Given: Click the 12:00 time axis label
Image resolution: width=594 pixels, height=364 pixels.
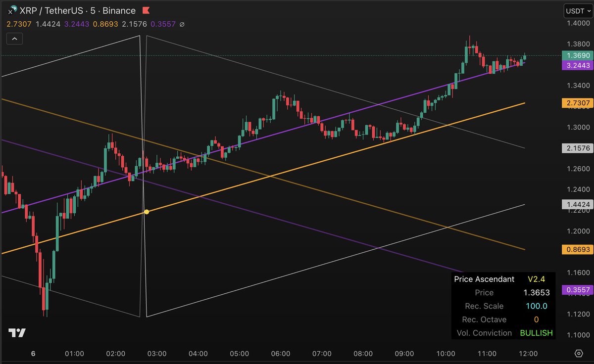Looking at the screenshot, I should click(x=528, y=354).
